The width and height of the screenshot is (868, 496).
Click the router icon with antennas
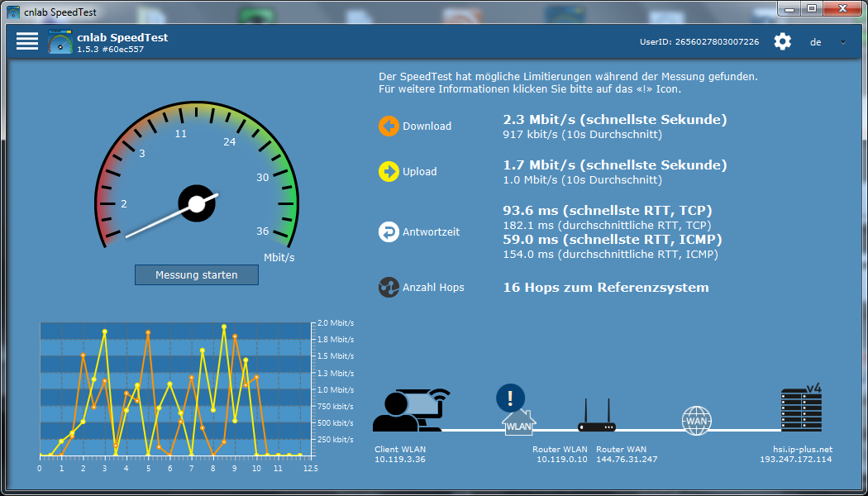[597, 415]
